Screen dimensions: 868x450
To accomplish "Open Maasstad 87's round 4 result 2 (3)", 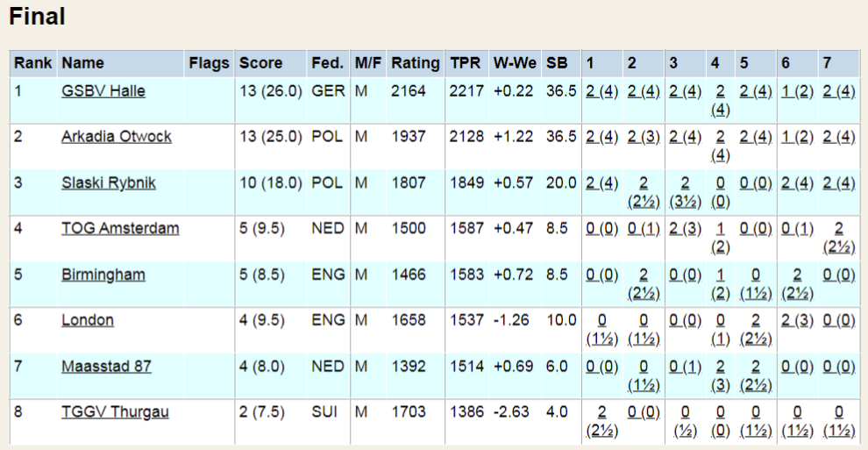I will click(720, 375).
